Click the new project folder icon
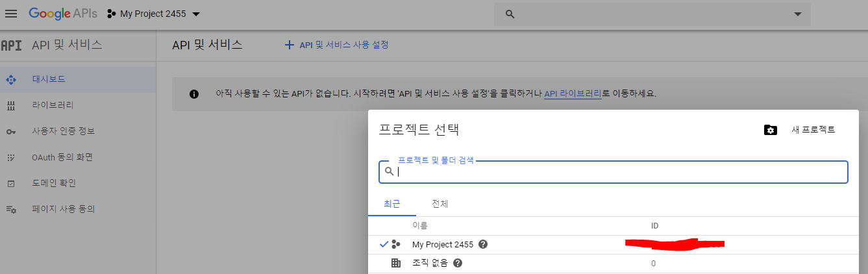868x274 pixels. [770, 130]
